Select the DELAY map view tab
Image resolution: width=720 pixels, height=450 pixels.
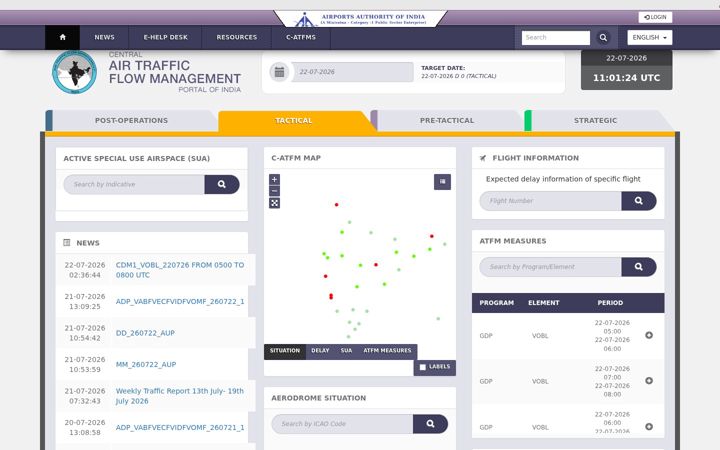(x=320, y=351)
